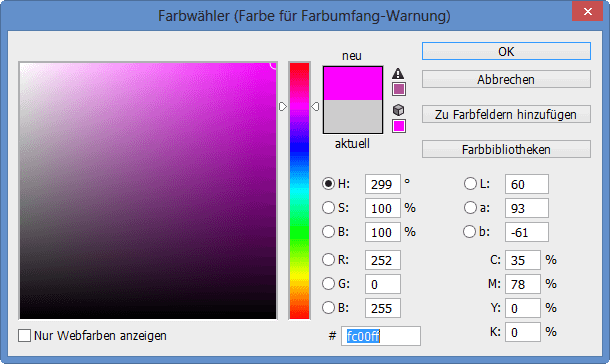Click the L field showing 60
The height and width of the screenshot is (364, 610).
pos(527,184)
